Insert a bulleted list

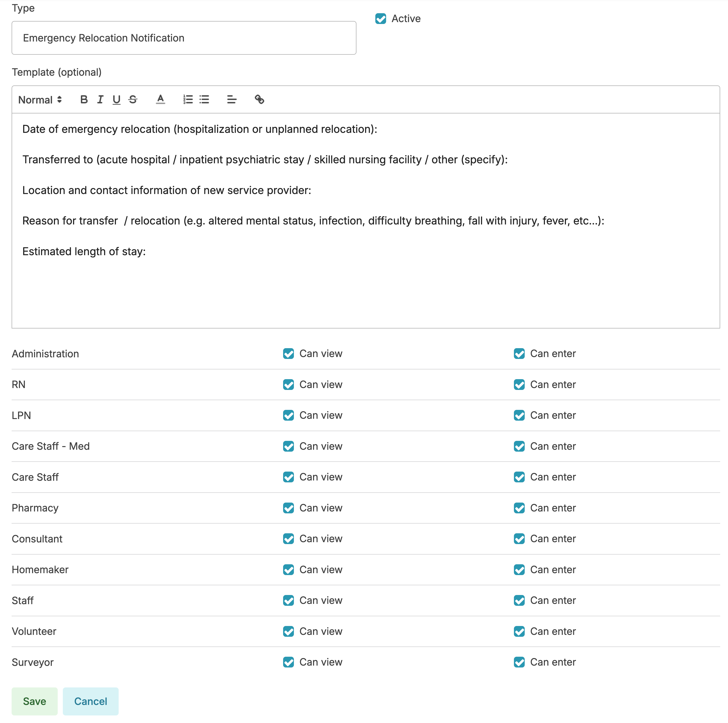coord(204,99)
